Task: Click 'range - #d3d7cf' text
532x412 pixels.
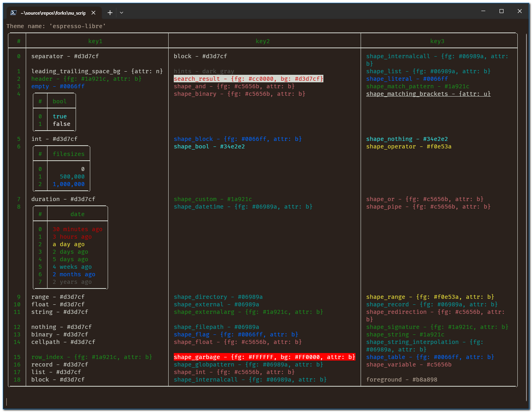Action: [58, 297]
